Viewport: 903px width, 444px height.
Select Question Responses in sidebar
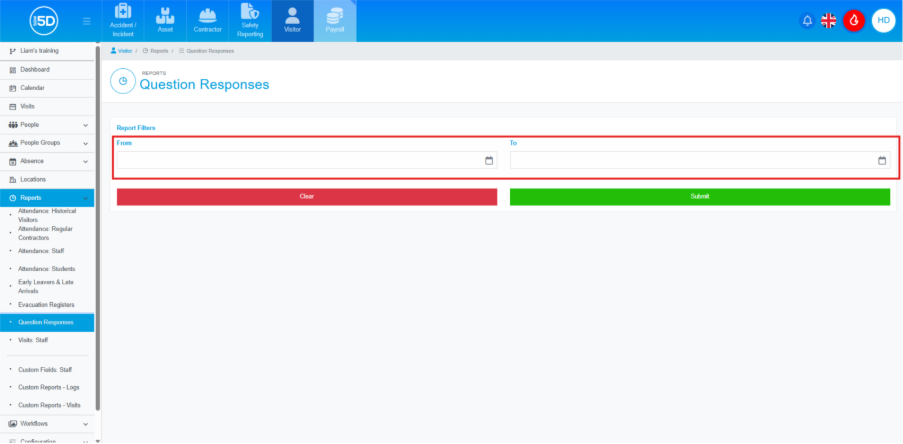click(47, 322)
